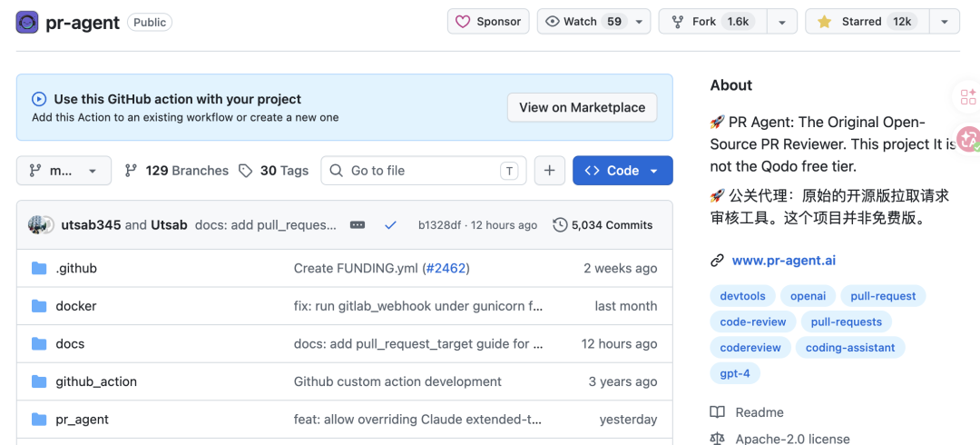This screenshot has height=445, width=980.
Task: Select the code-review topic tag
Action: pos(753,321)
